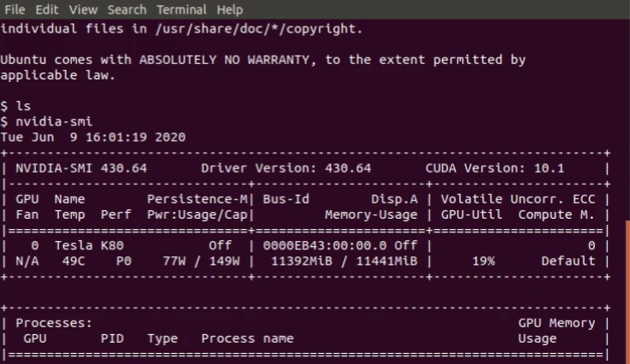This screenshot has width=630, height=364.
Task: Click the 'PID' column header
Action: pos(112,338)
